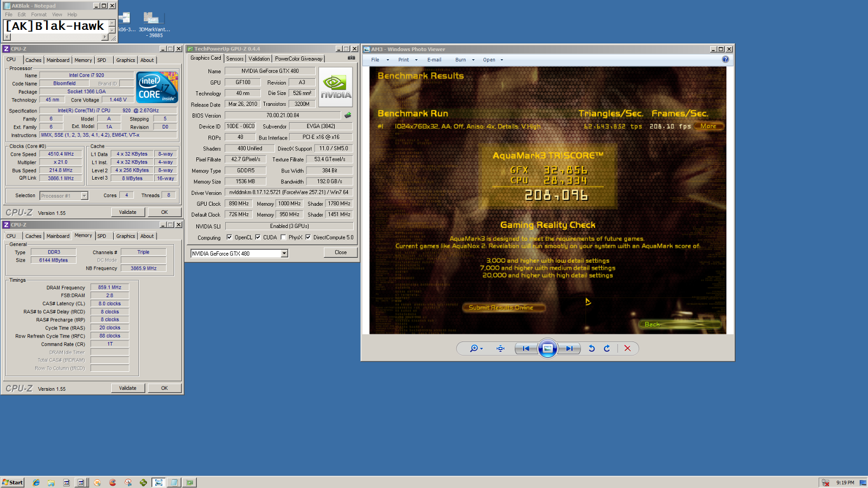Viewport: 868px width, 488px height.
Task: Click the network tray icon
Action: pos(825,482)
